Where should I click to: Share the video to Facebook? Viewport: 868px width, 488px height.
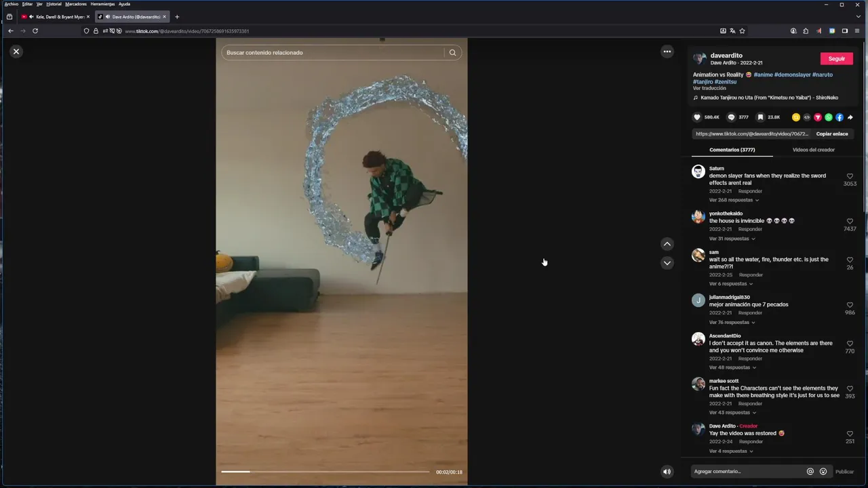(x=840, y=117)
